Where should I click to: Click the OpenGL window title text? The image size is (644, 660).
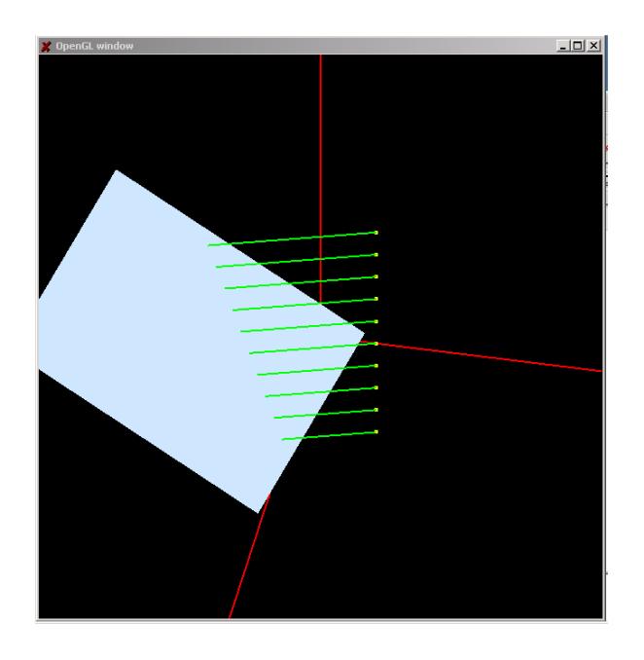[x=94, y=46]
